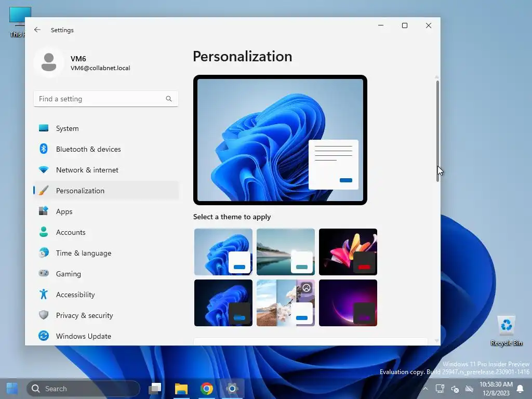532x399 pixels.
Task: Open File Explorer from the taskbar
Action: click(x=181, y=389)
